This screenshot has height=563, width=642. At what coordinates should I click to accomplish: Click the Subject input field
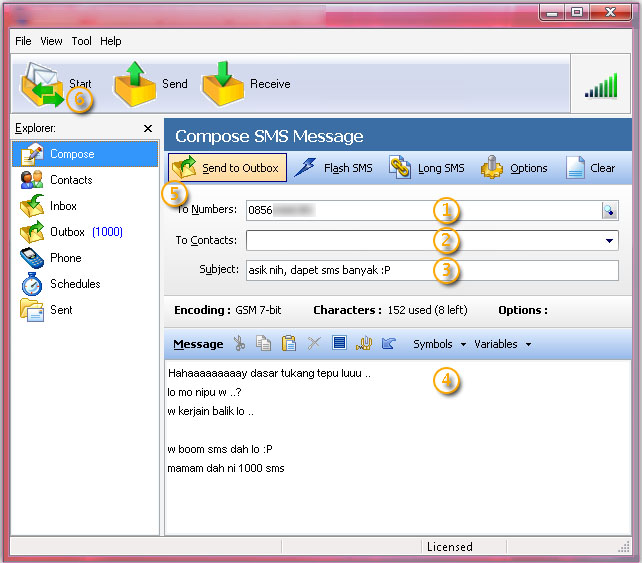click(432, 270)
